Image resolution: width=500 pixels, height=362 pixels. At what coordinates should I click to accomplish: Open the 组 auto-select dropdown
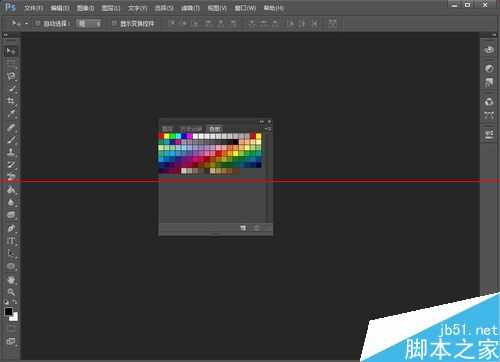[88, 23]
